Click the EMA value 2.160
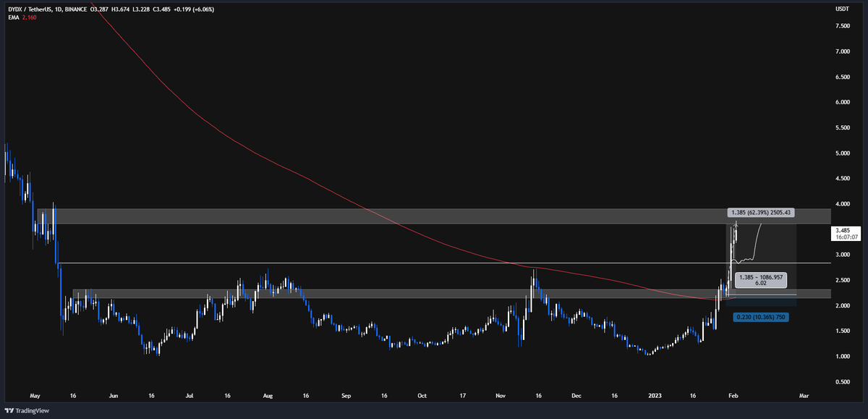The width and height of the screenshot is (868, 419). (27, 17)
